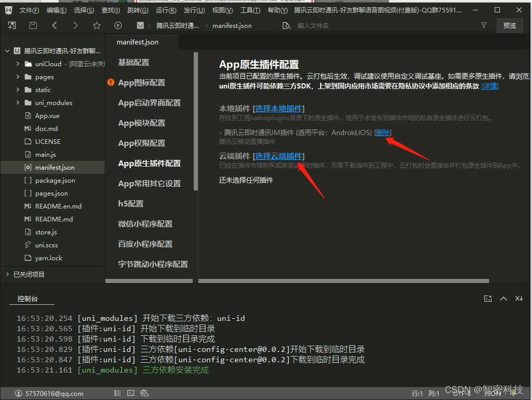Open the 帮助(Y) menu
This screenshot has height=400, width=532.
(278, 10)
